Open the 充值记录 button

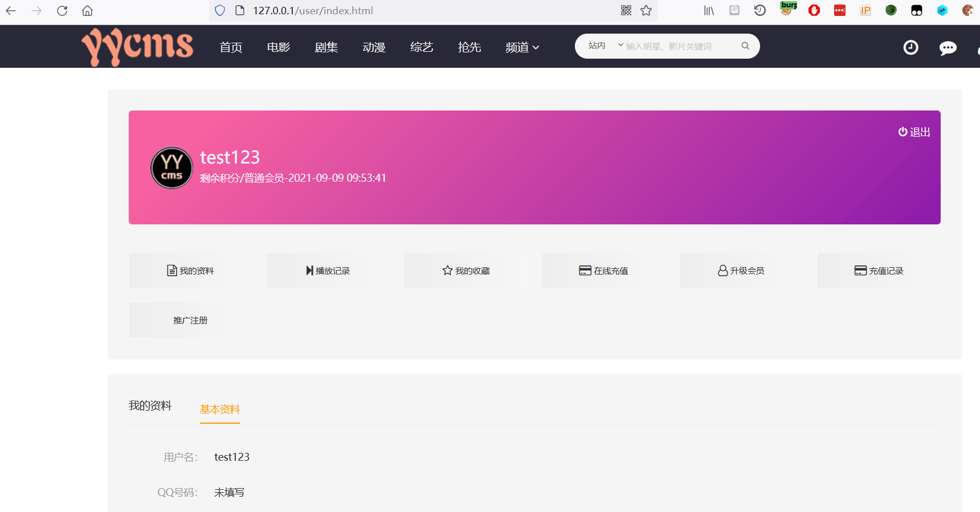pos(879,271)
